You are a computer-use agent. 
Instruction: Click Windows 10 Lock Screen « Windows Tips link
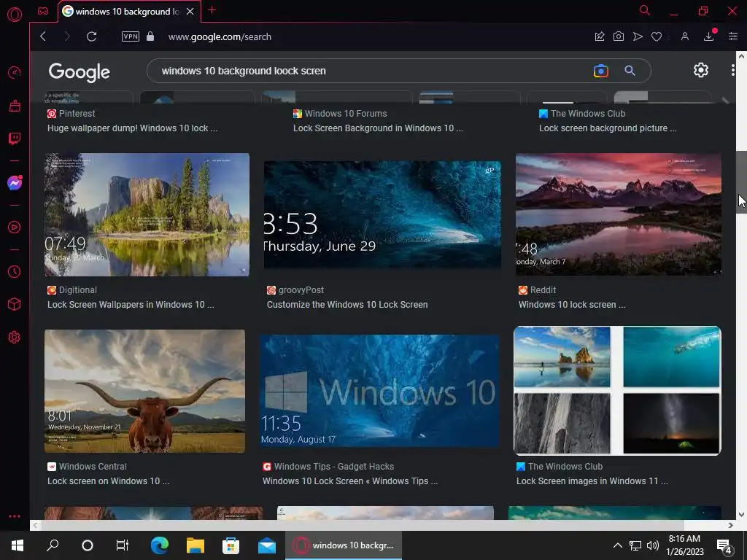pyautogui.click(x=350, y=481)
